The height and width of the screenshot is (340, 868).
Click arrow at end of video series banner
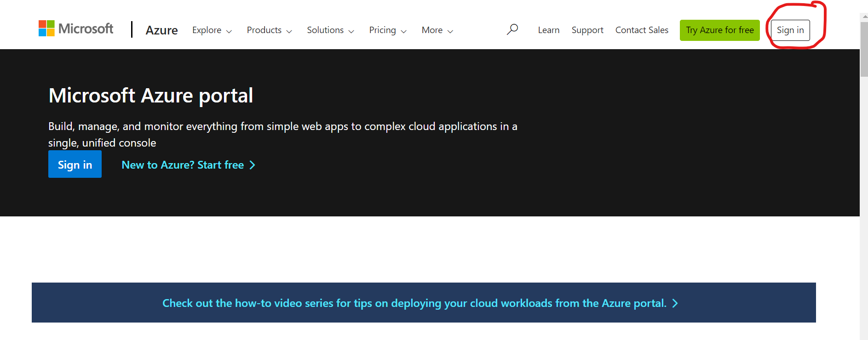click(675, 303)
